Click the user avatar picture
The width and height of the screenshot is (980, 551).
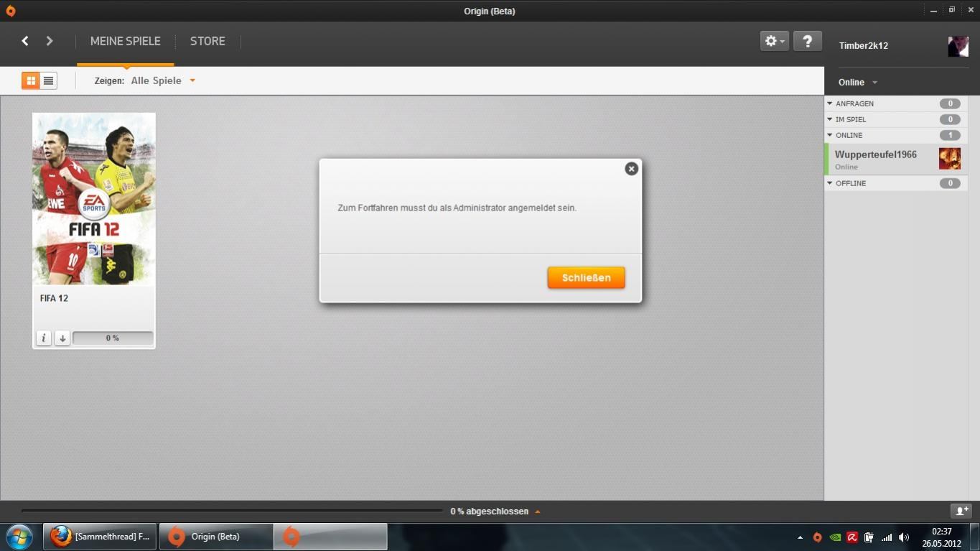958,46
